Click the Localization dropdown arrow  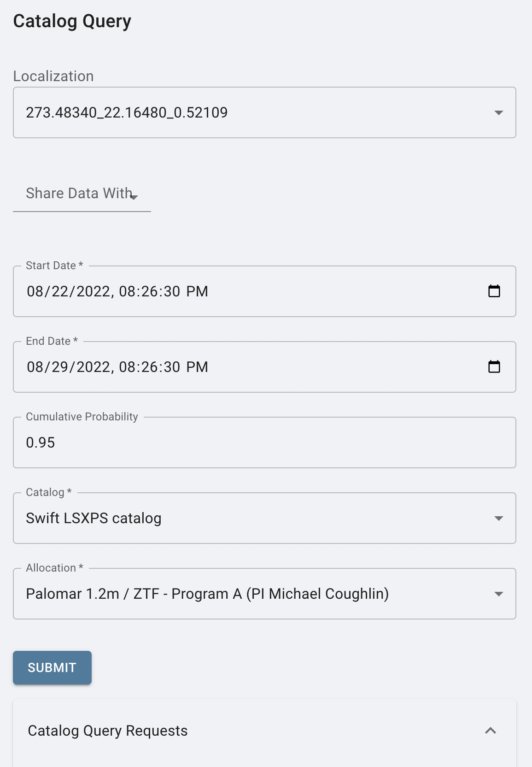point(499,112)
